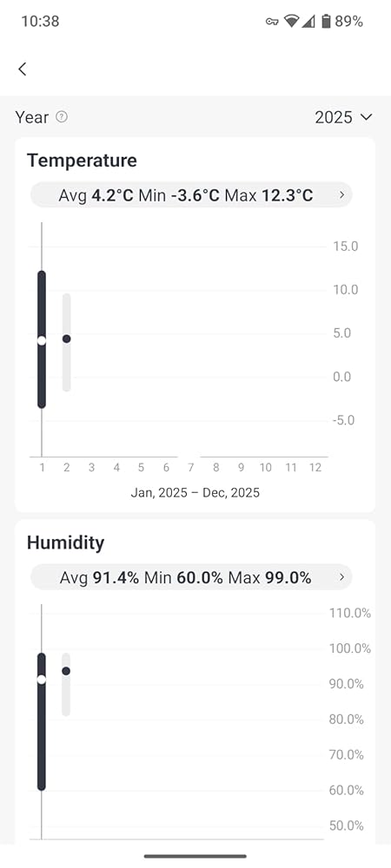This screenshot has height=868, width=391.
Task: Tap month 12 on temperature axis
Action: (x=315, y=468)
